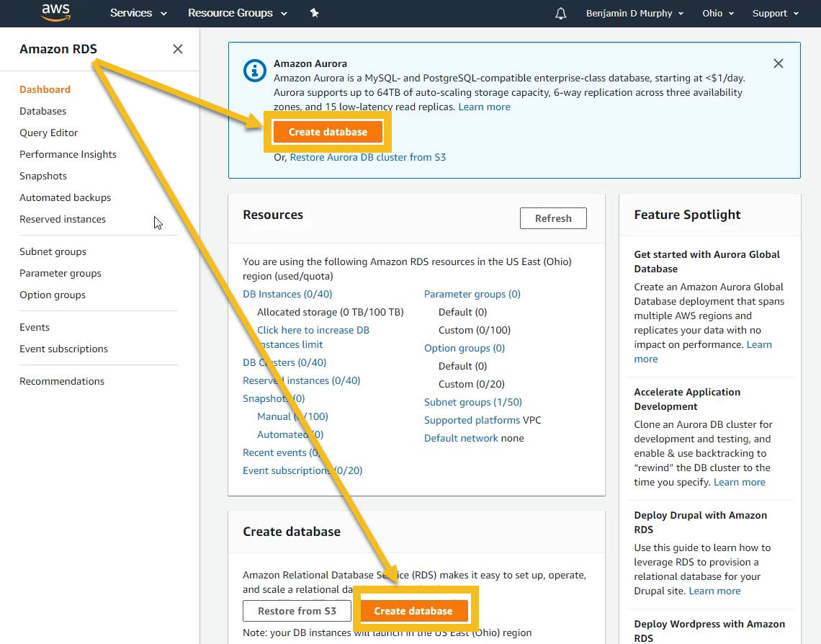Viewport: 821px width, 644px height.
Task: Open Option groups (0) resource link
Action: tap(465, 348)
